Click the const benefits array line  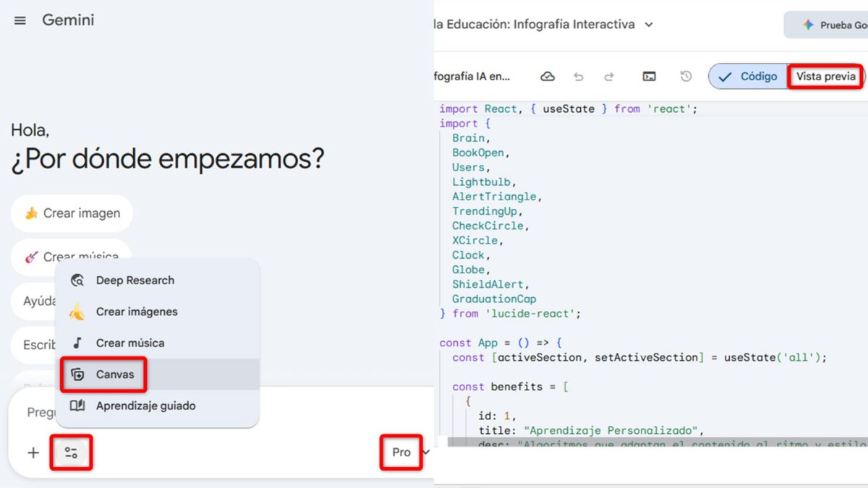tap(510, 387)
